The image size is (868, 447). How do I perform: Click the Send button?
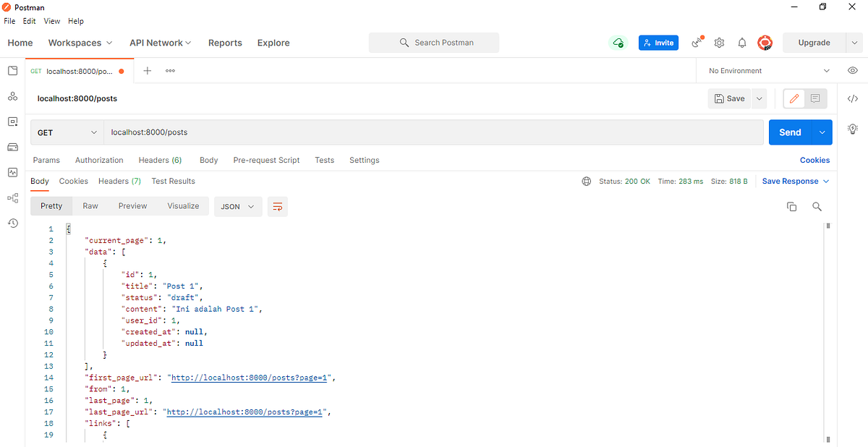point(790,132)
